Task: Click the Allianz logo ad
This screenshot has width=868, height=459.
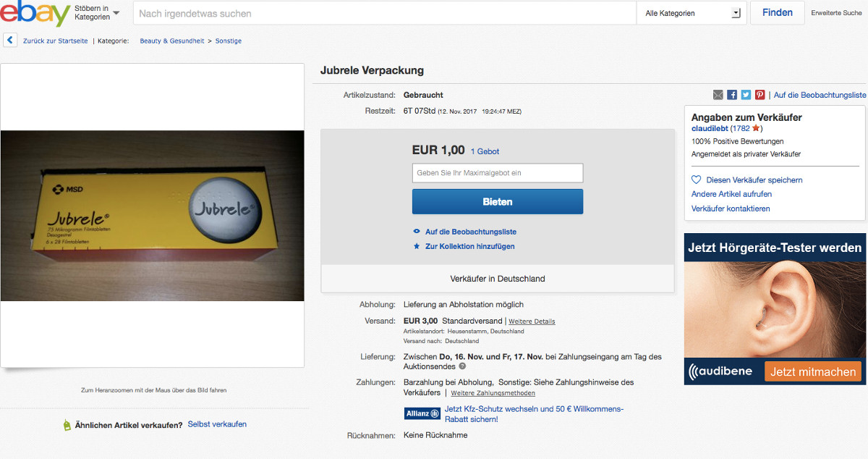Action: (x=422, y=414)
